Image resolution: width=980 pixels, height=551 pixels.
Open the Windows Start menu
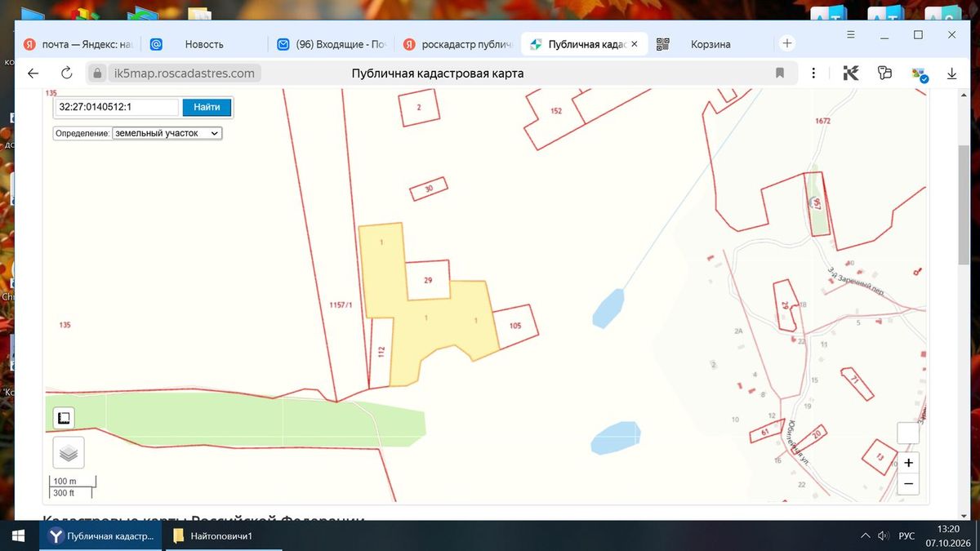19,536
